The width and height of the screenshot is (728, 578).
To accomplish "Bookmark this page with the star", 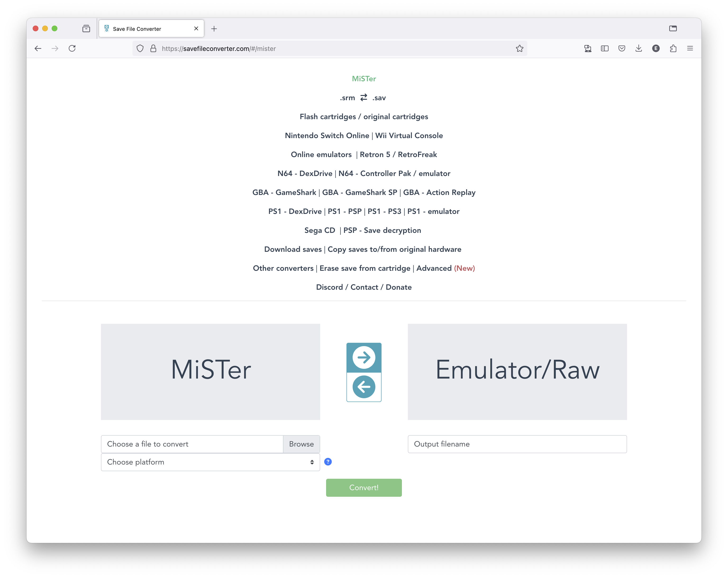I will (520, 48).
